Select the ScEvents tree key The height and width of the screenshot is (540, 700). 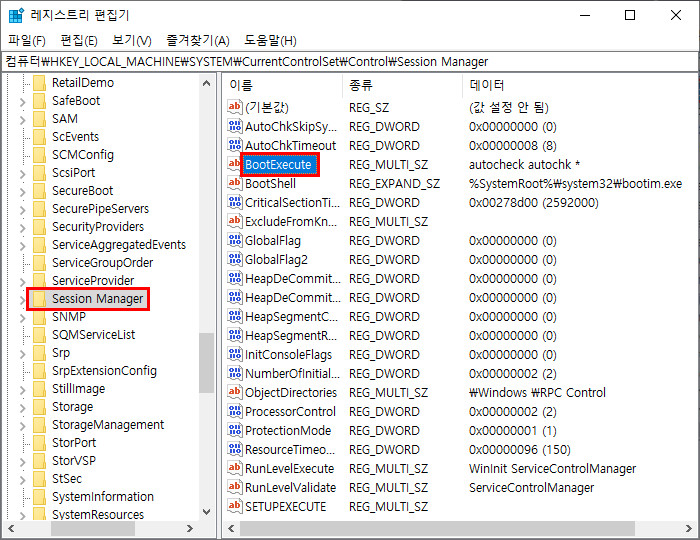[x=75, y=137]
